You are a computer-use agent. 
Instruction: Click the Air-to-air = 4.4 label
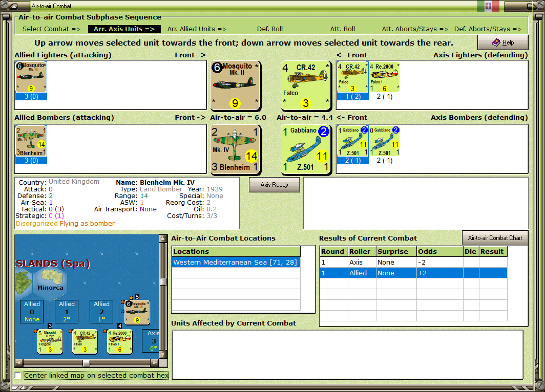click(x=305, y=118)
